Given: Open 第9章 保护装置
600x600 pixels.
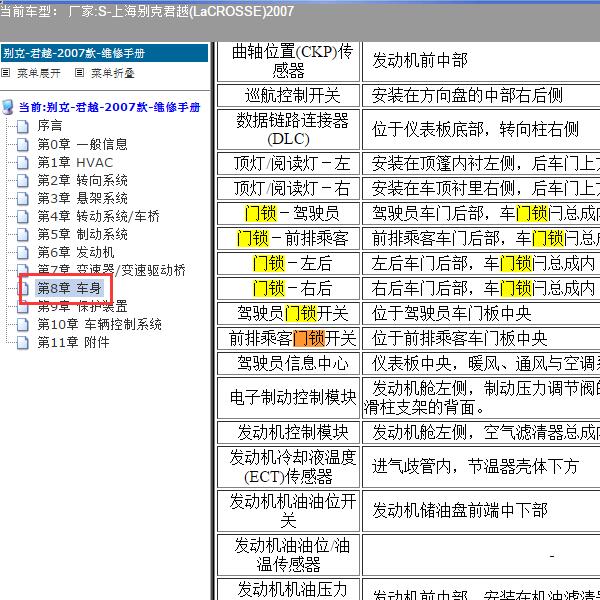Looking at the screenshot, I should pyautogui.click(x=82, y=306).
